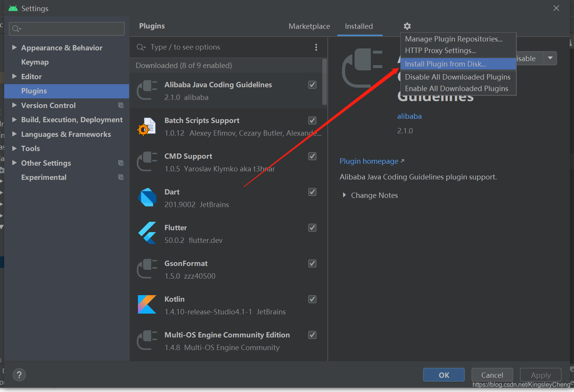This screenshot has height=392, width=574.
Task: Click the OK button
Action: coord(444,375)
